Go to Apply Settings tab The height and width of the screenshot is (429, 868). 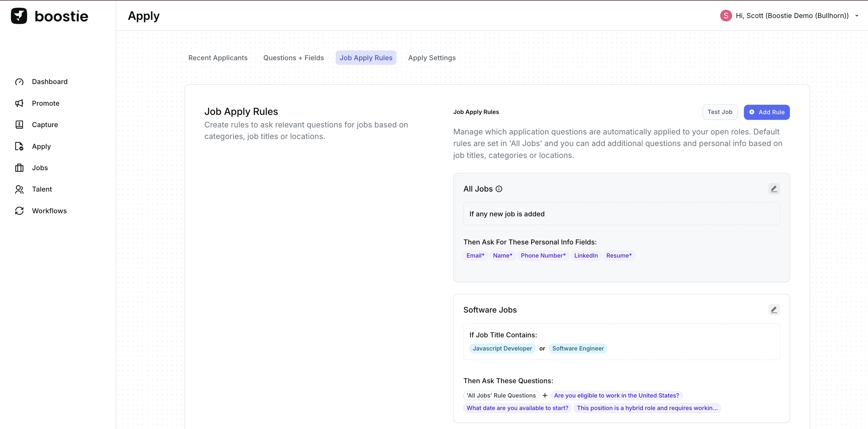432,58
